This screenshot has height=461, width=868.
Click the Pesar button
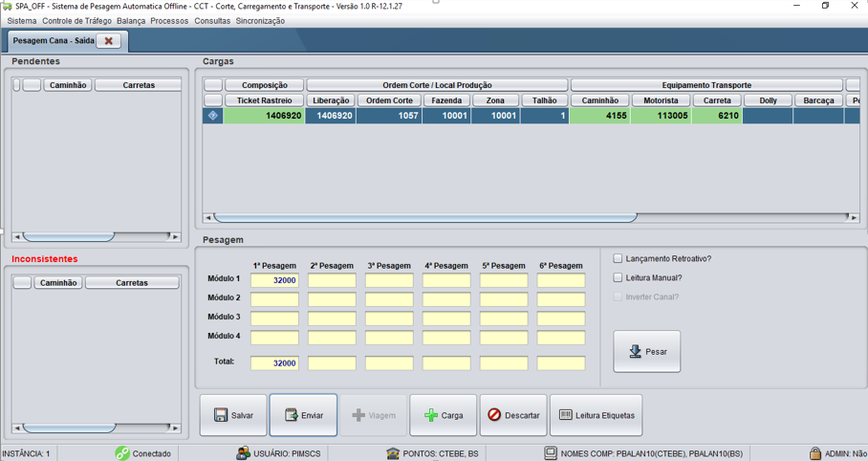[646, 351]
